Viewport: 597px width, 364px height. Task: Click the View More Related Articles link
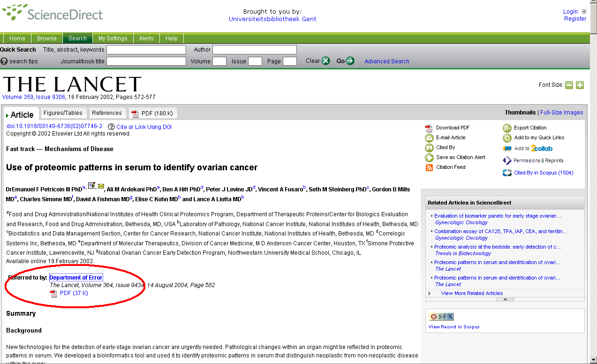click(472, 293)
